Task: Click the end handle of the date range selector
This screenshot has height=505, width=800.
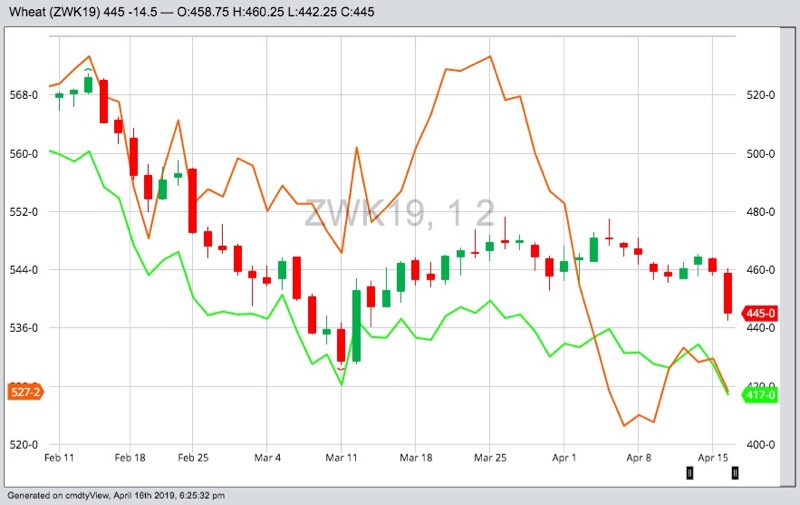Action: [x=735, y=473]
